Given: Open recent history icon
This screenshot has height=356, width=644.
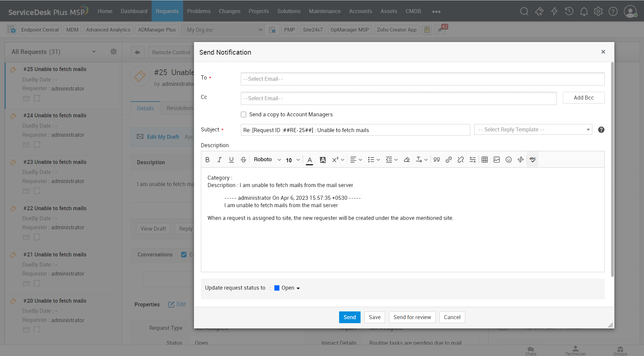Looking at the screenshot, I should pos(569,11).
